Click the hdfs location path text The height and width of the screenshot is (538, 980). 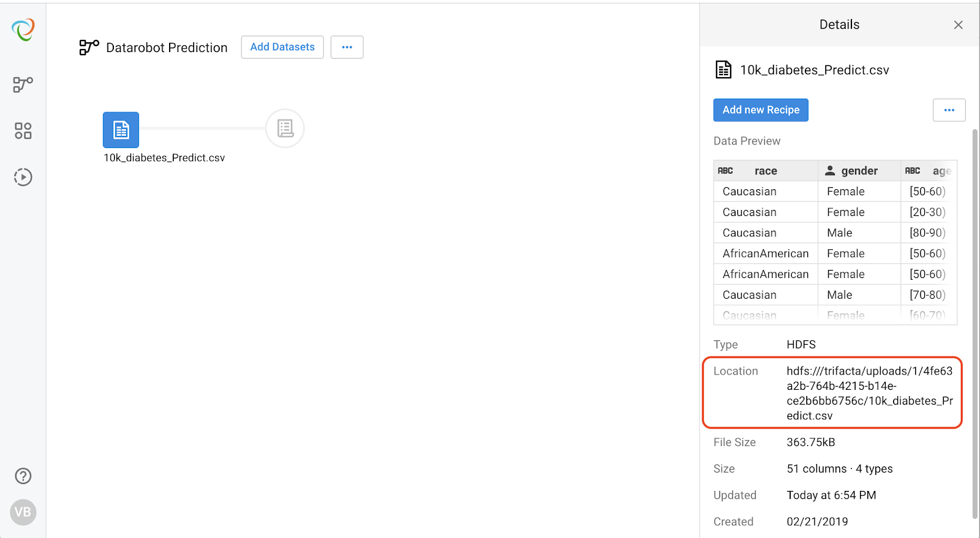(x=870, y=393)
